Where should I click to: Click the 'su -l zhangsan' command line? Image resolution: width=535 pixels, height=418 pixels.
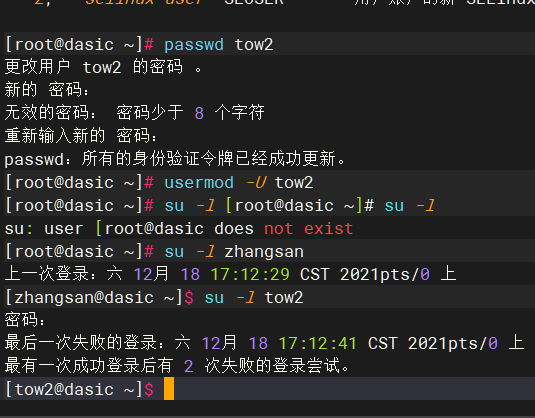(154, 252)
